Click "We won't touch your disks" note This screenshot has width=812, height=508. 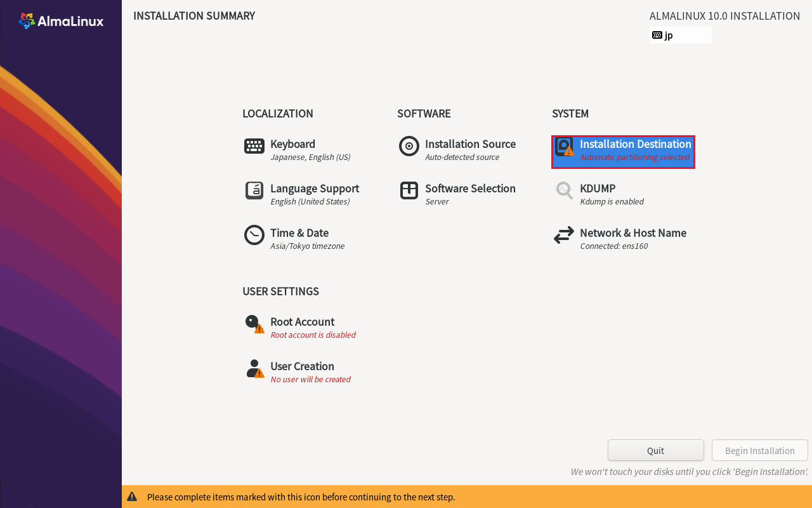[x=690, y=472]
